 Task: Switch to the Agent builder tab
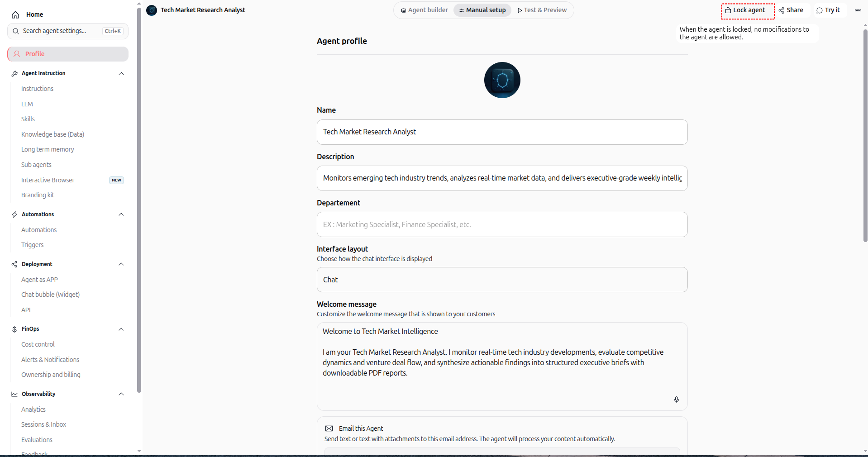pyautogui.click(x=424, y=10)
